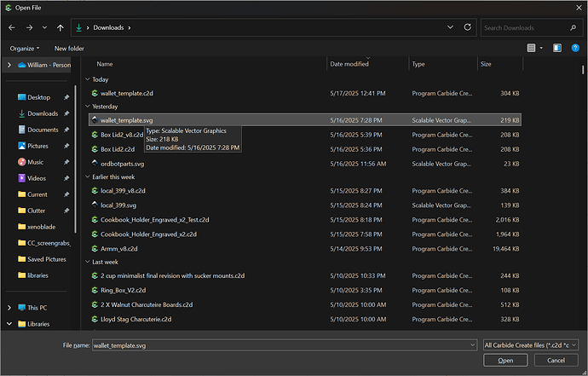Select Downloads in the sidebar
Screen dimensions: 588x376
click(43, 113)
